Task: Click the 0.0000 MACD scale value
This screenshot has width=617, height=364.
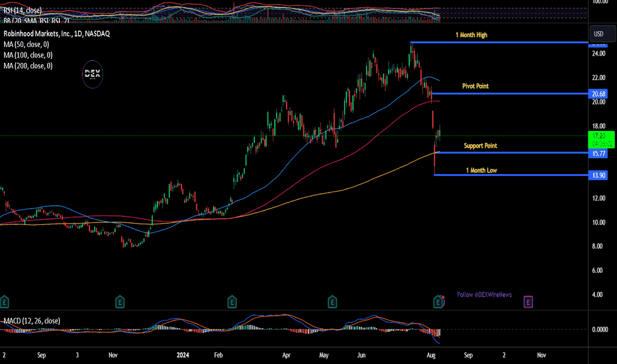Action: pos(600,330)
